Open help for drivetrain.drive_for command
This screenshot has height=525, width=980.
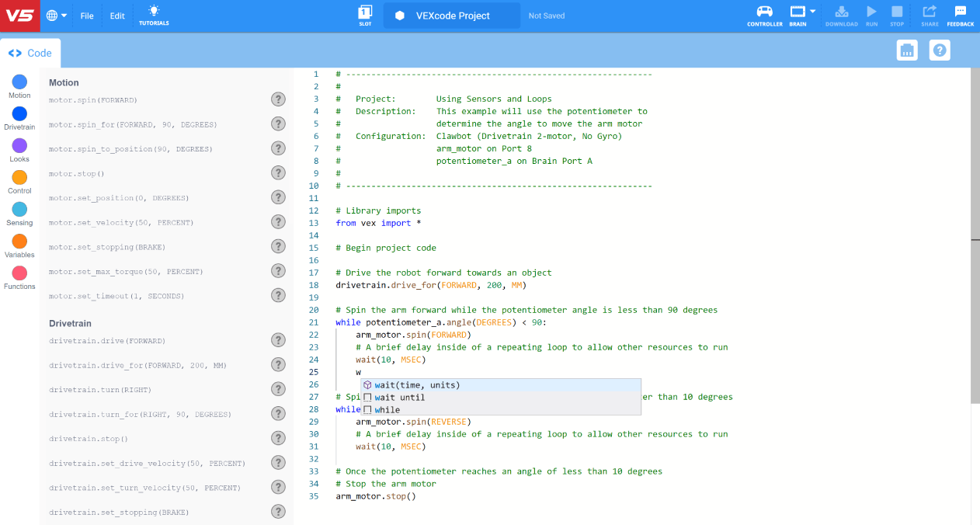278,364
